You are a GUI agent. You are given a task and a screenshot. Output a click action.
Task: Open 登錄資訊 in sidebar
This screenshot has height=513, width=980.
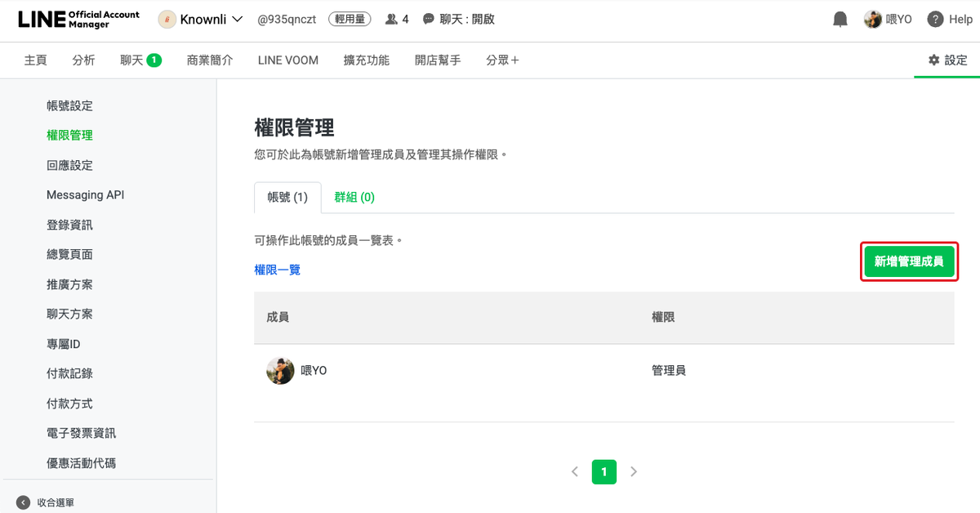point(69,225)
